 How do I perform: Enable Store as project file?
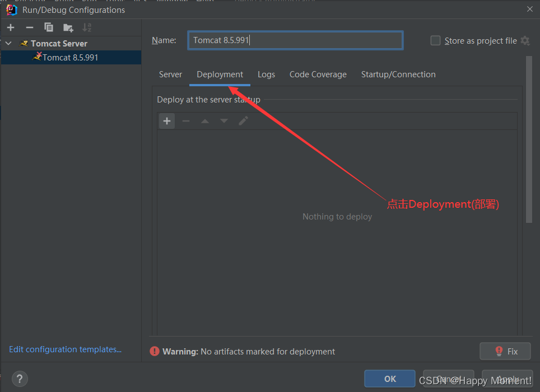pyautogui.click(x=435, y=41)
